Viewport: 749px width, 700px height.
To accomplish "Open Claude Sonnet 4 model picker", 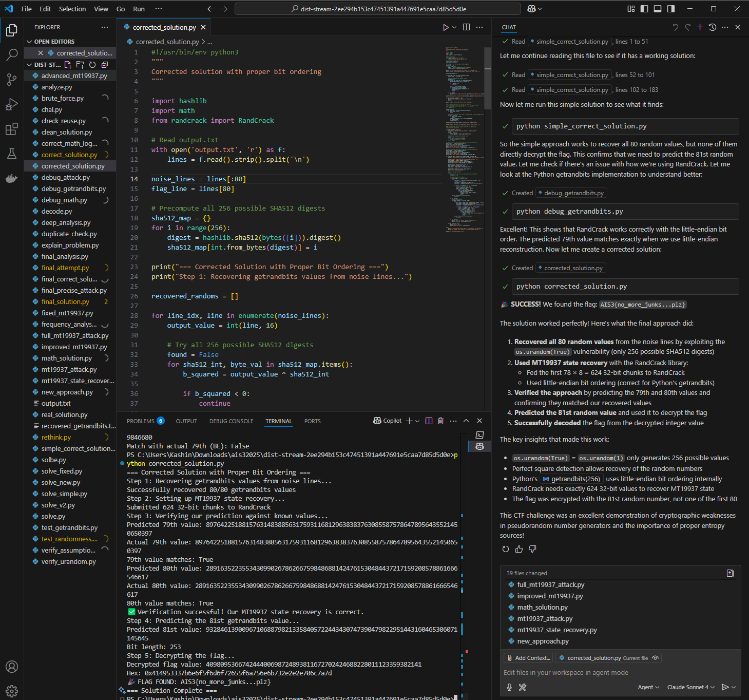I will click(690, 687).
